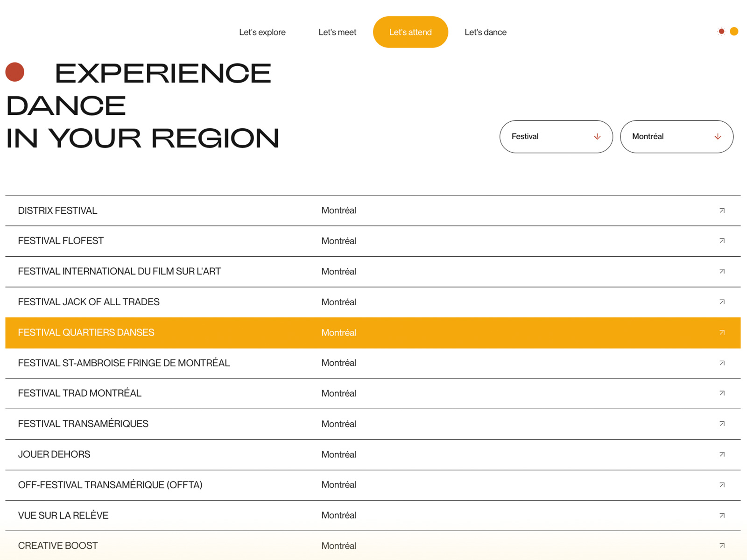Open arrow icon beside Festival Jack of All Trades

coord(722,302)
